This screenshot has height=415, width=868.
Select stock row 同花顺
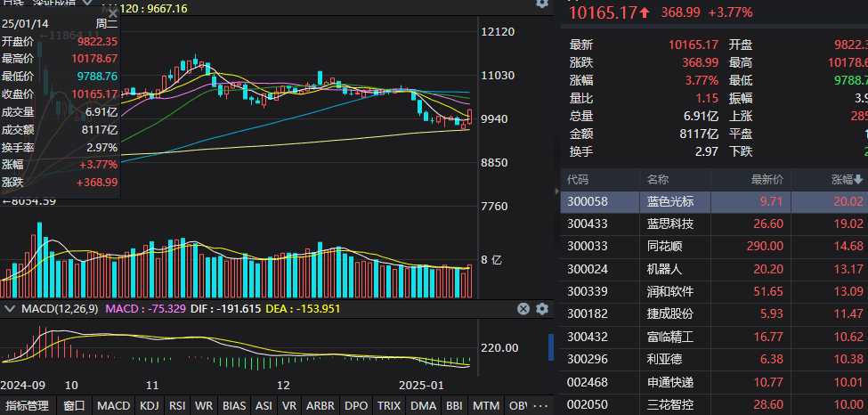coord(714,246)
